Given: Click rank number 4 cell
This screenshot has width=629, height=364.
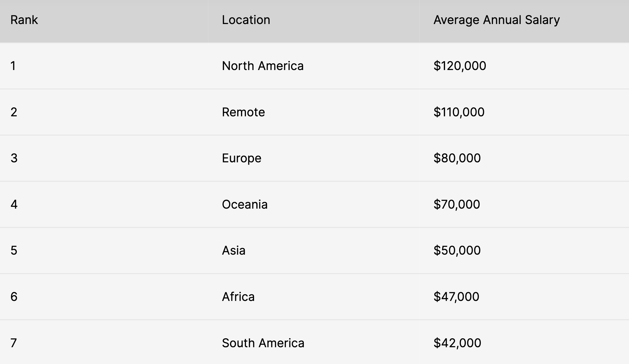Looking at the screenshot, I should (14, 205).
